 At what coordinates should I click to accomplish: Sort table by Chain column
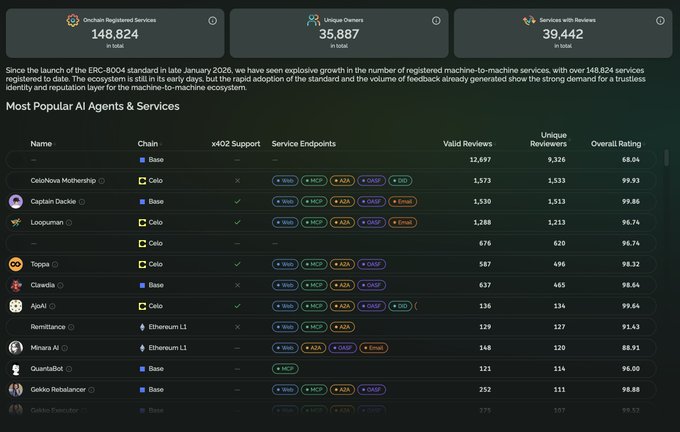point(149,144)
